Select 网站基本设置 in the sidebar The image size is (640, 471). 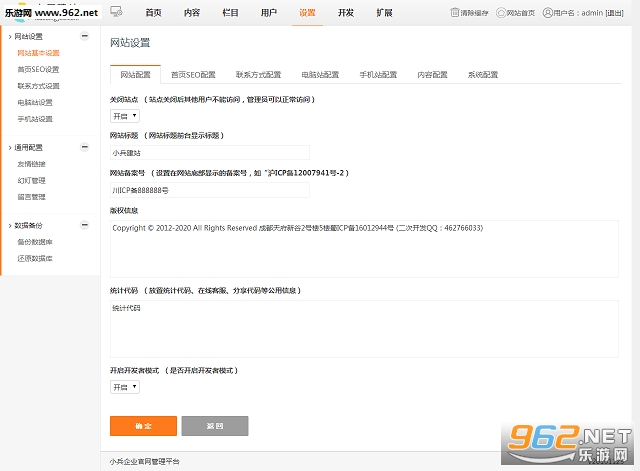[38, 53]
